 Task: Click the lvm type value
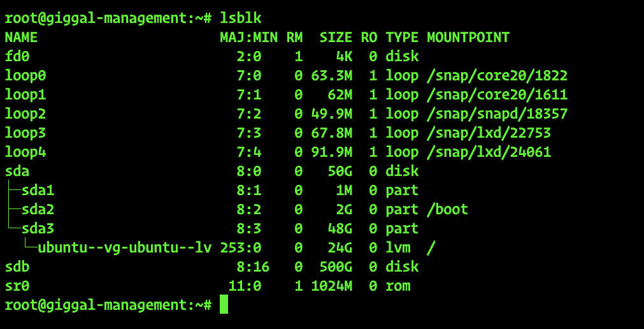398,247
